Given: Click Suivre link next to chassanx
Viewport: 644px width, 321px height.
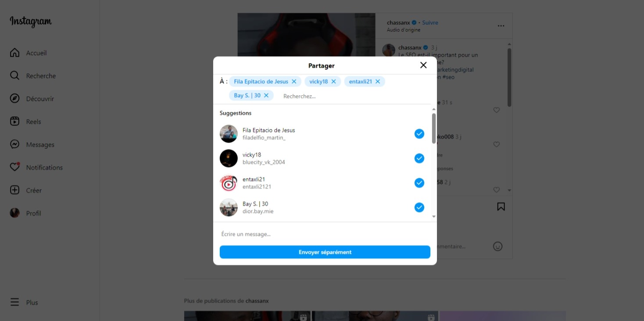Looking at the screenshot, I should [x=430, y=22].
